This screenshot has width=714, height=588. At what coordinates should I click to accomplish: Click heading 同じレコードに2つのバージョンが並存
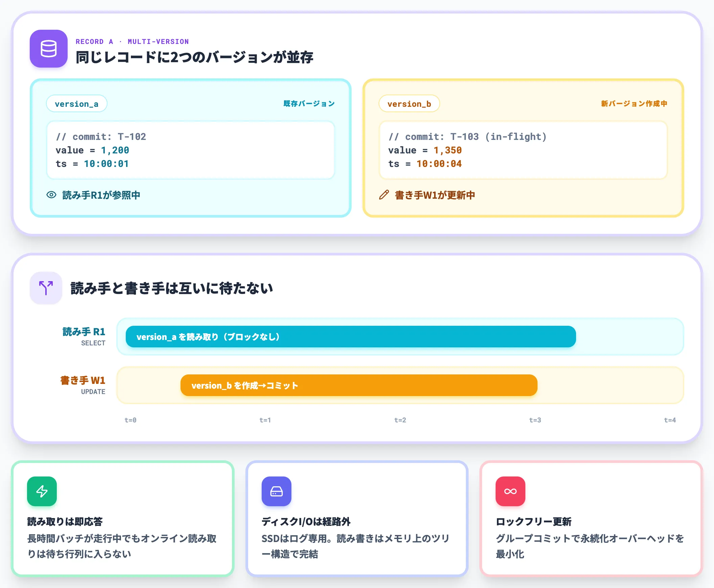click(x=194, y=57)
